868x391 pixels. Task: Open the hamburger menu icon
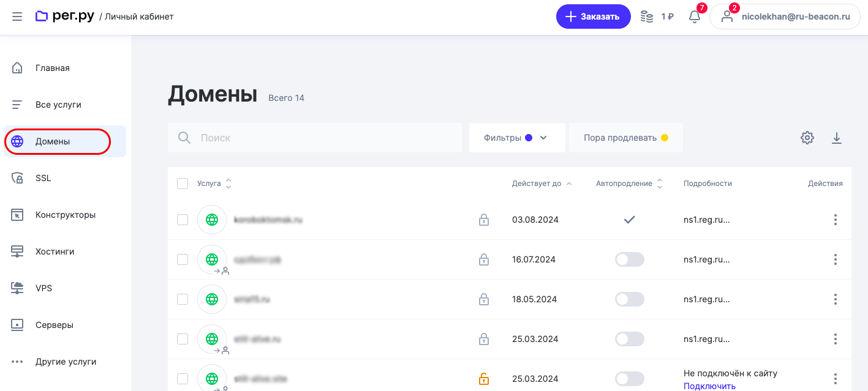click(17, 17)
